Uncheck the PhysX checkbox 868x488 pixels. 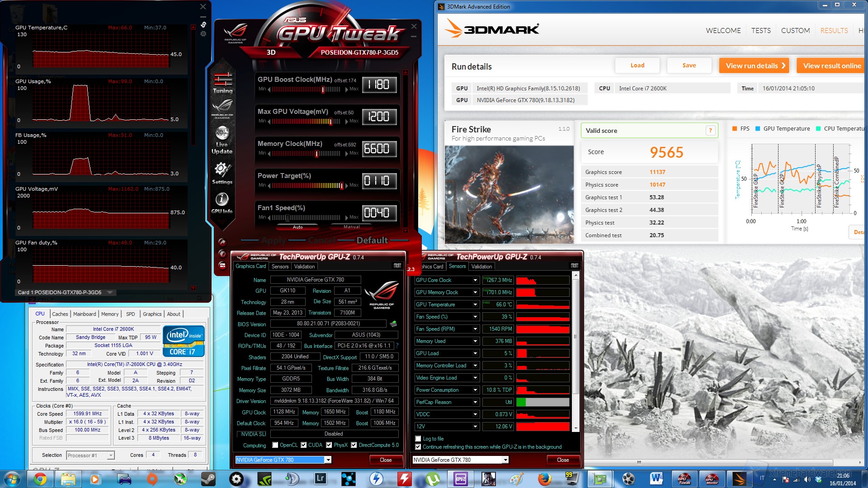[329, 445]
